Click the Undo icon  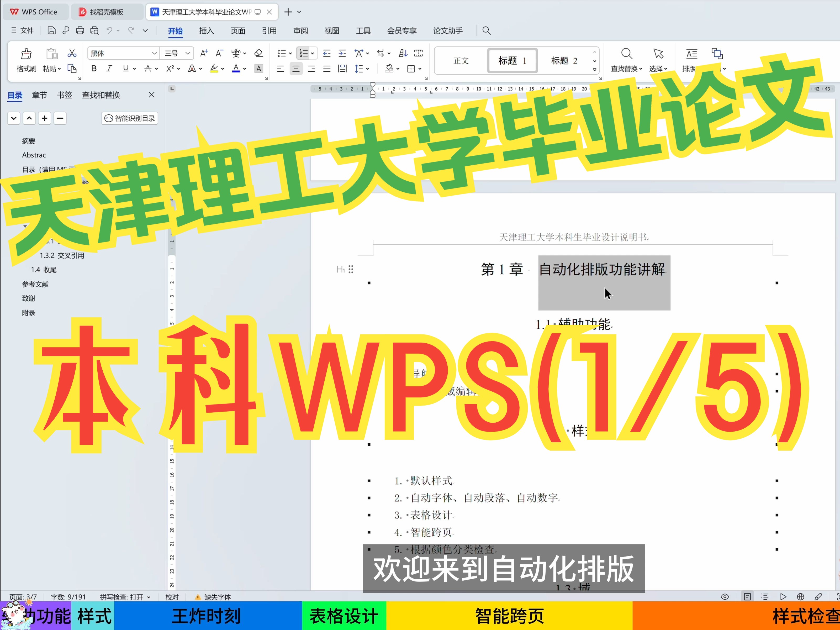[x=109, y=30]
